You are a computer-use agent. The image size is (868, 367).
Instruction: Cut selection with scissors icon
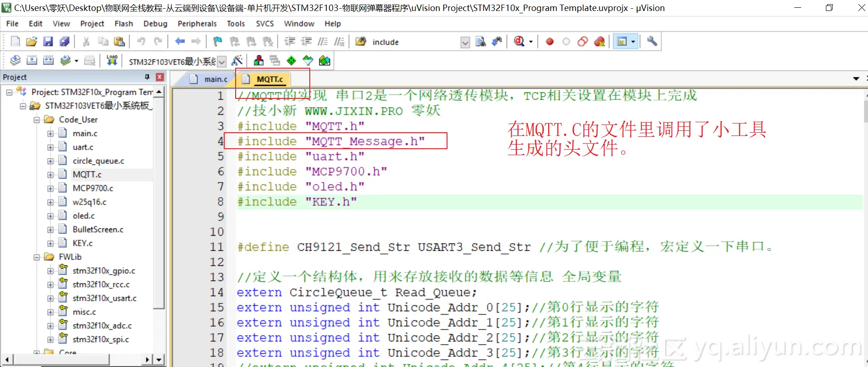tap(86, 42)
